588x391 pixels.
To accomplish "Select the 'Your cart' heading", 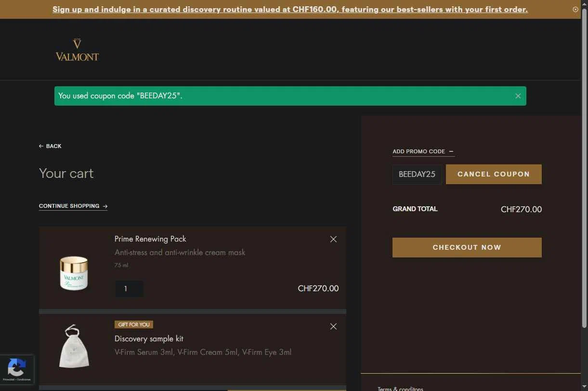I will click(66, 174).
